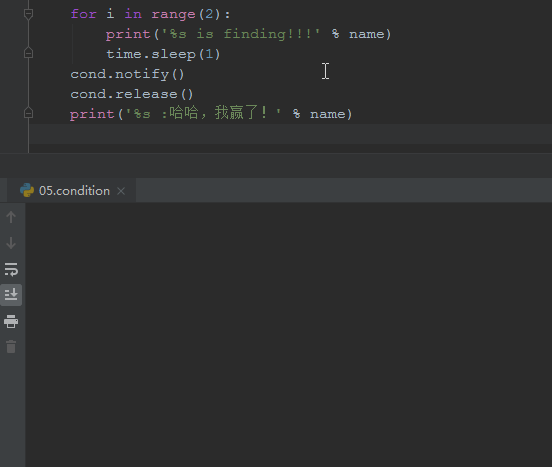Collapse the for loop fold marker
552x467 pixels.
pos(29,14)
